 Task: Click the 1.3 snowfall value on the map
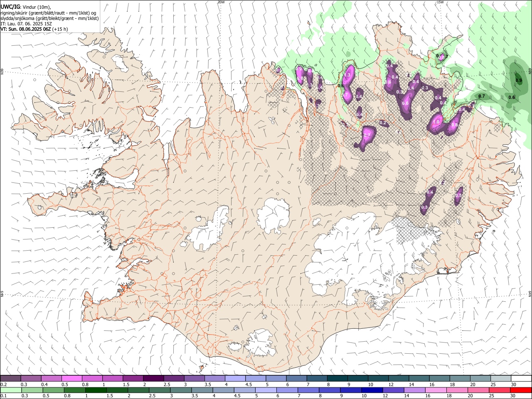tap(348, 75)
